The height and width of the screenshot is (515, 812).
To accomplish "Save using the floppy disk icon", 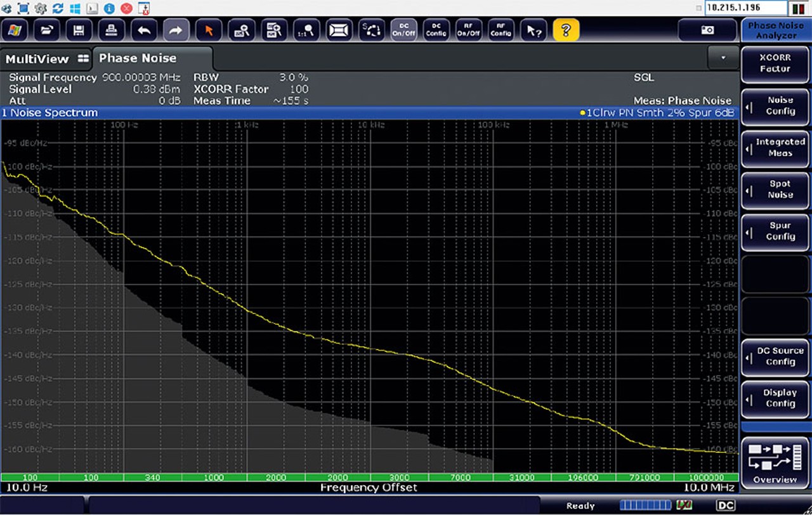I will click(x=79, y=30).
